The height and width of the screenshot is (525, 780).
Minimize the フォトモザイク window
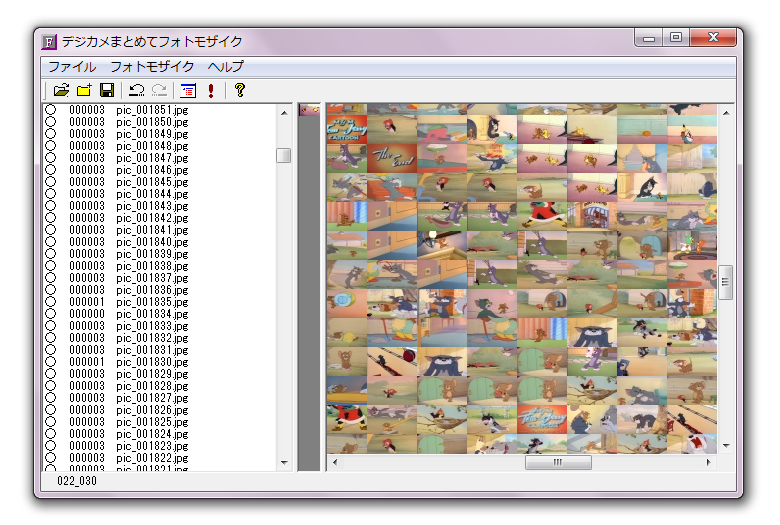[x=649, y=38]
